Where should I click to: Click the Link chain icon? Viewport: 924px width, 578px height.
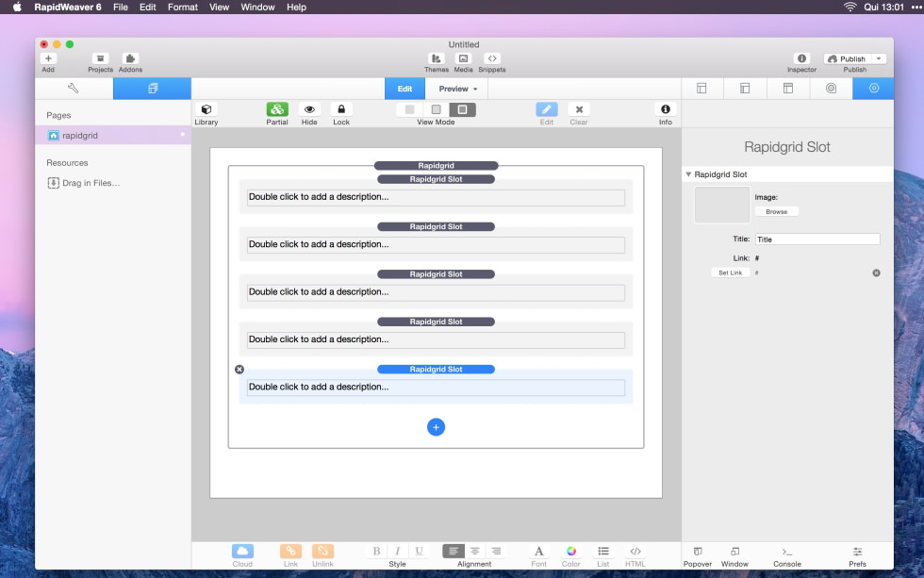pyautogui.click(x=290, y=552)
